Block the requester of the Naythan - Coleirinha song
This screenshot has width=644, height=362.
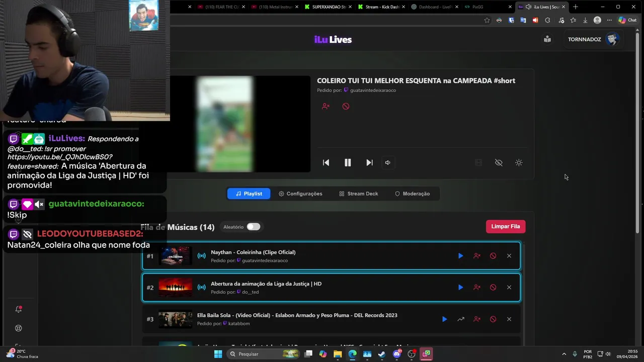pos(477,256)
